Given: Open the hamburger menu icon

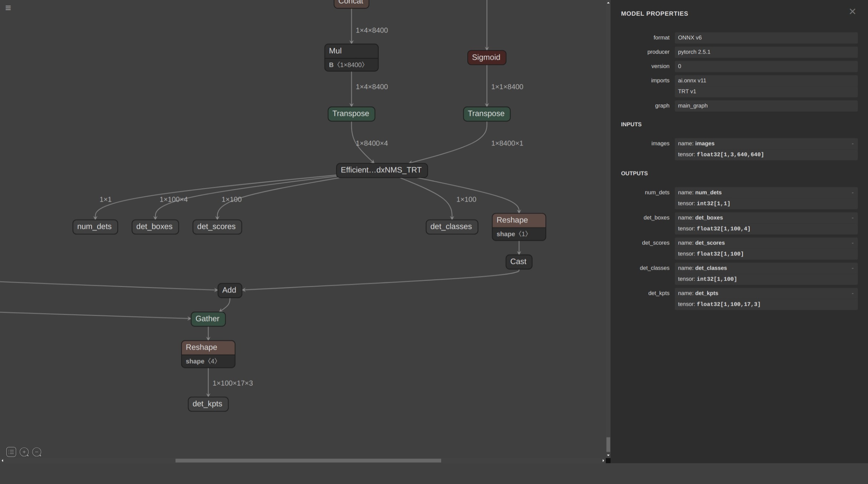Looking at the screenshot, I should click(8, 8).
